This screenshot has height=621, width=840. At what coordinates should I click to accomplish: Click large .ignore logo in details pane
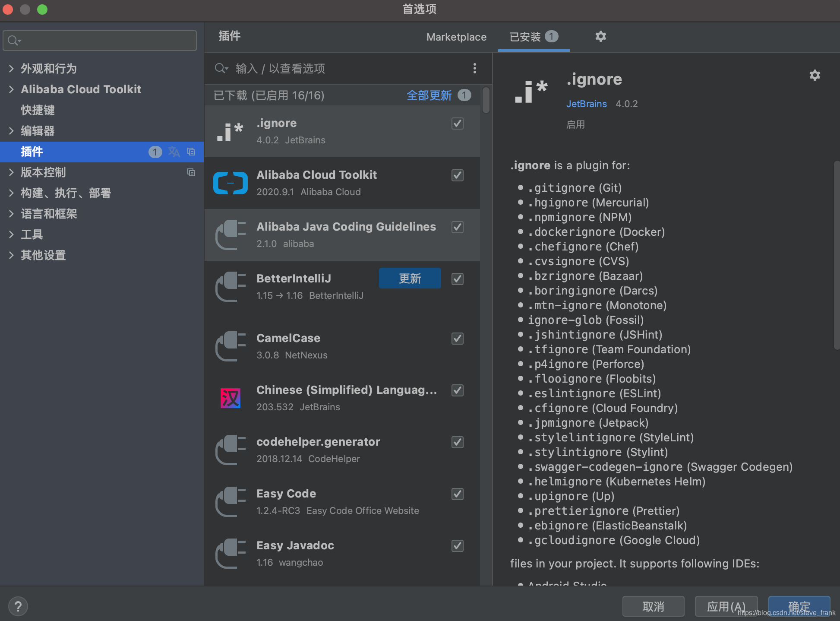531,91
